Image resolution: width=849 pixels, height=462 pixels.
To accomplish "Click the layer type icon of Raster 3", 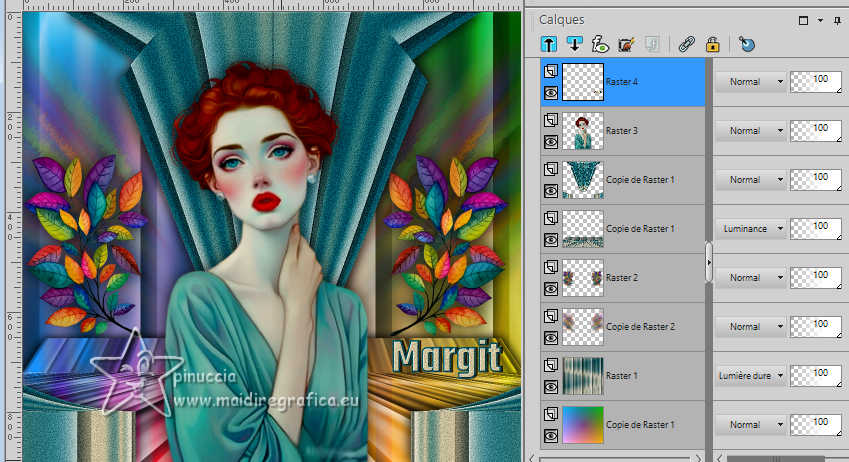I will [x=551, y=120].
